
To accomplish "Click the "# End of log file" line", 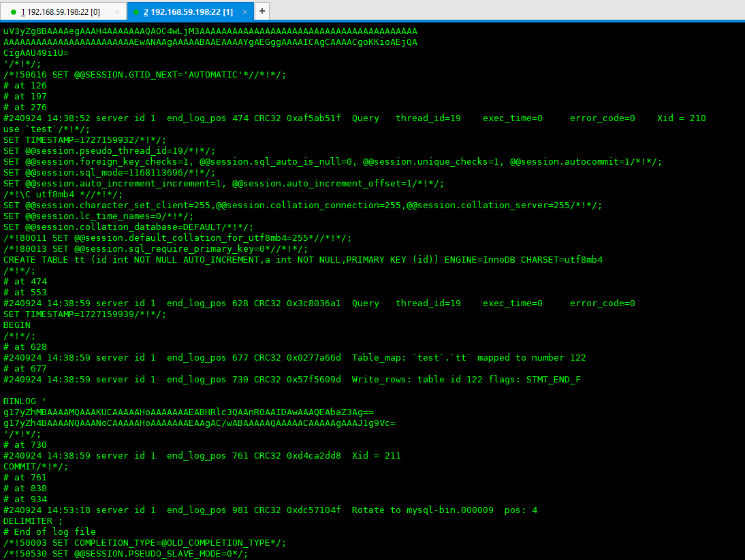I will point(50,531).
